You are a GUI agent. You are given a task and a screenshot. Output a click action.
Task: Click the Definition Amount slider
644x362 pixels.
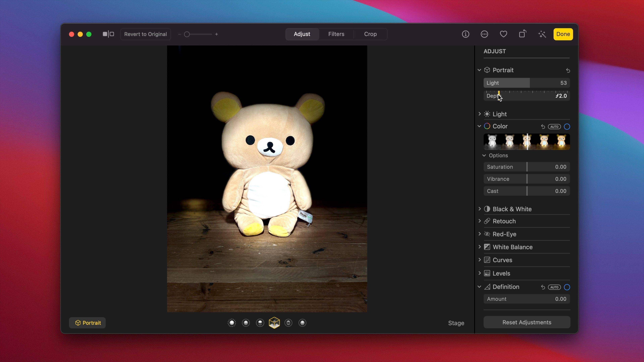click(527, 299)
